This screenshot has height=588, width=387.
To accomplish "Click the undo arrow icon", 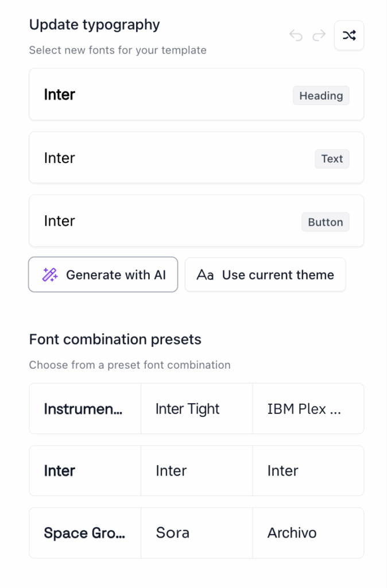I will coord(296,35).
